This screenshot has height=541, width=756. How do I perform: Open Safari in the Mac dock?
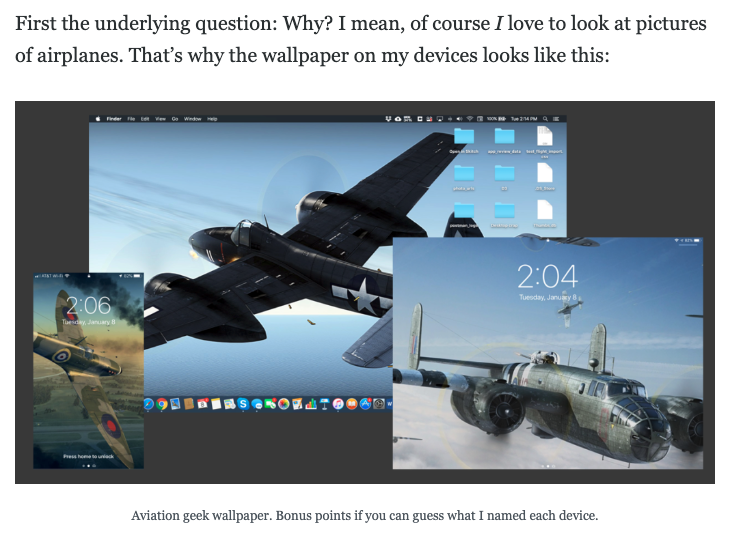[x=148, y=404]
